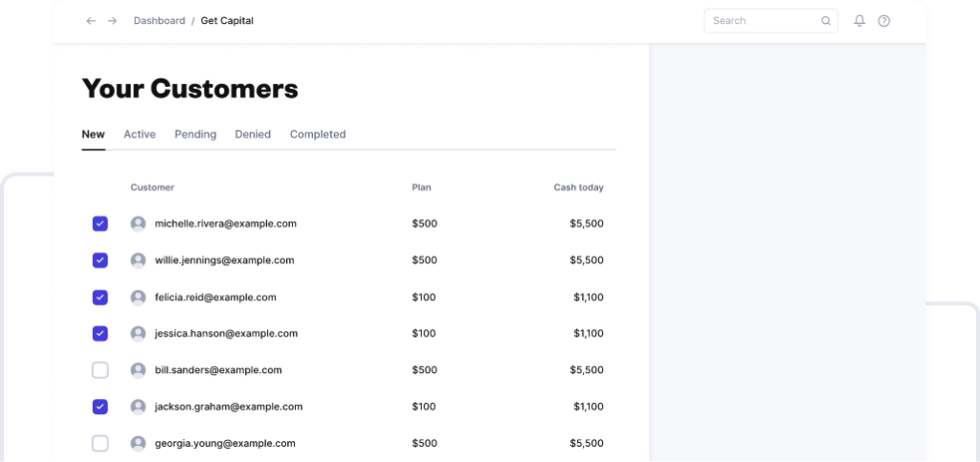The height and width of the screenshot is (462, 980).
Task: Switch to the Active tab
Action: tap(140, 135)
